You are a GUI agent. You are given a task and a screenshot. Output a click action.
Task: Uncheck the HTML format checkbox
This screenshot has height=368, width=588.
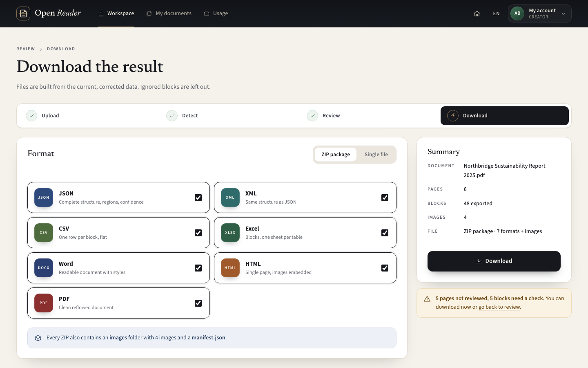pyautogui.click(x=385, y=268)
